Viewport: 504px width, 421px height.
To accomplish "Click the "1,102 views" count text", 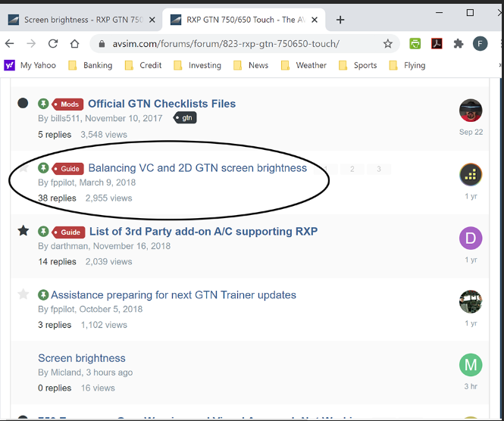I will pyautogui.click(x=104, y=325).
